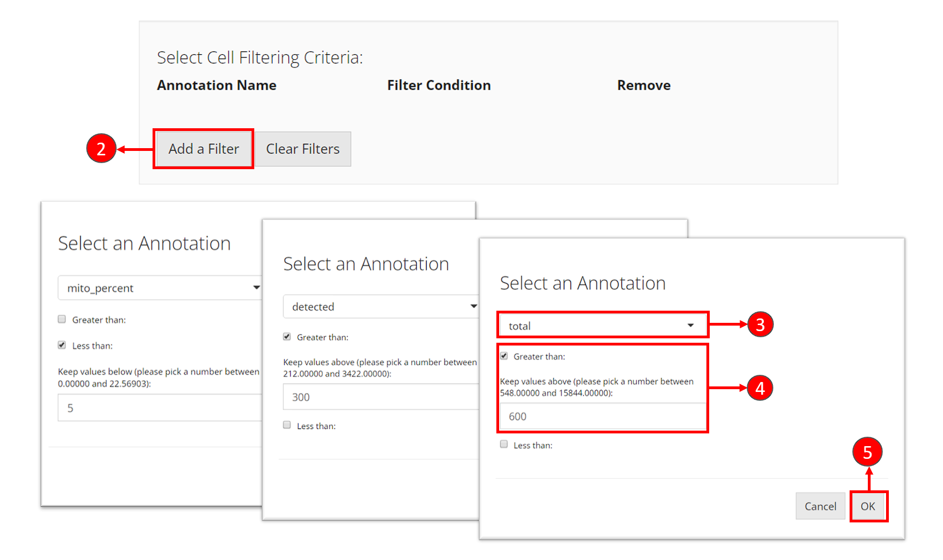Click the red step 5 circle
The height and width of the screenshot is (560, 943).
[x=867, y=452]
